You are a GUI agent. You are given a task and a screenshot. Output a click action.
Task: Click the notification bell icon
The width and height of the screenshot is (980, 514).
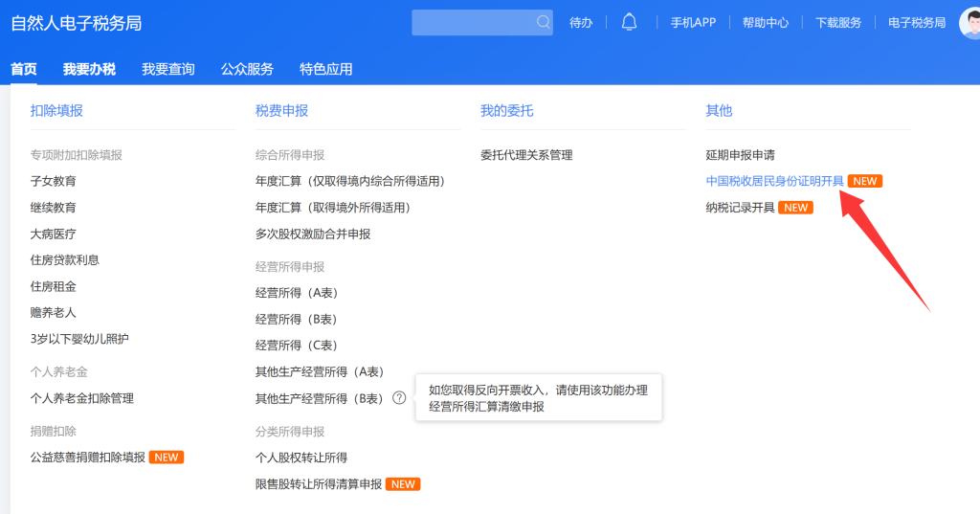pyautogui.click(x=629, y=22)
